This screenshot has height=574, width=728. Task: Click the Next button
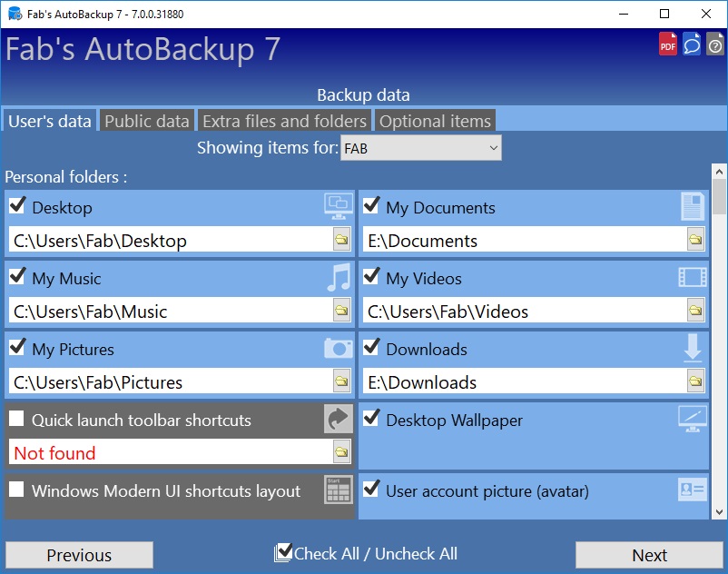pyautogui.click(x=649, y=555)
